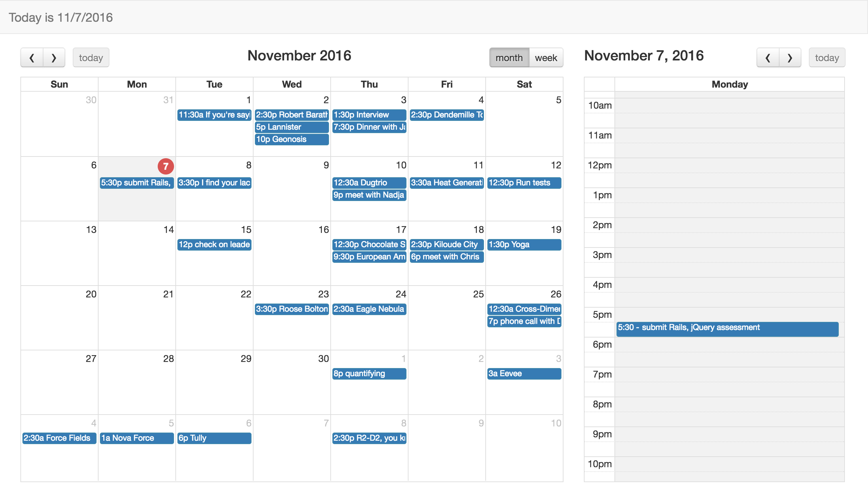The image size is (868, 493).
Task: Open the Lannister event on Nov 2
Action: (292, 126)
